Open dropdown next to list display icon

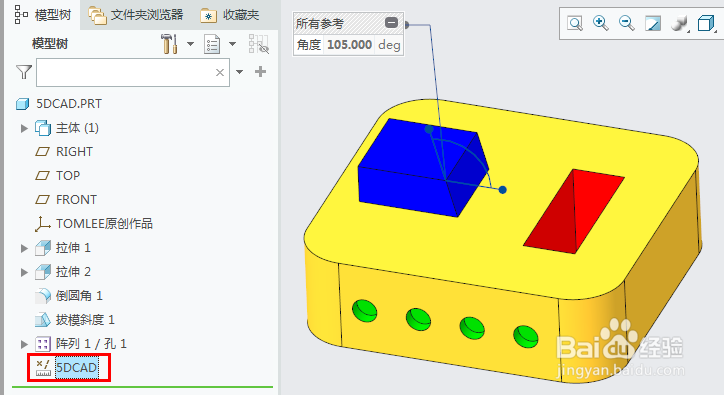click(232, 44)
